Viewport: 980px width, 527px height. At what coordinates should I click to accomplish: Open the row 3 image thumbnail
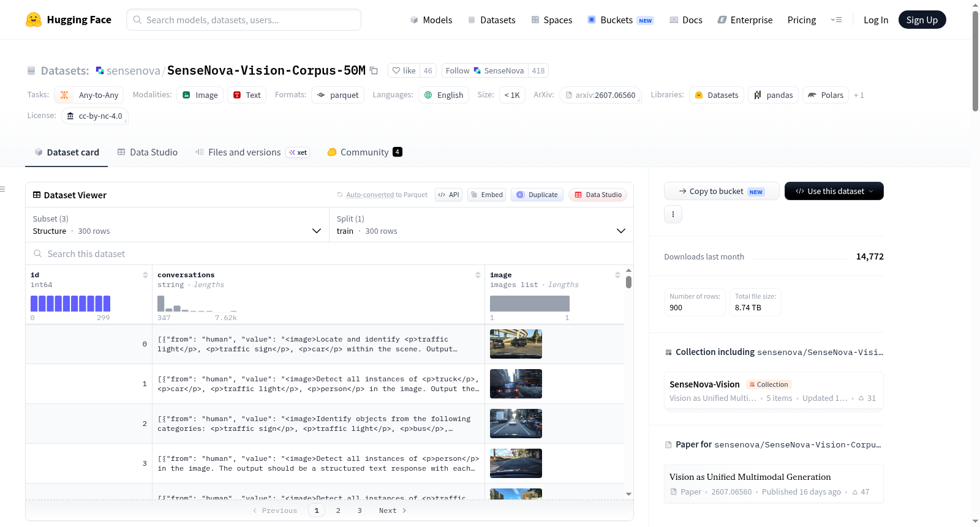coord(516,463)
